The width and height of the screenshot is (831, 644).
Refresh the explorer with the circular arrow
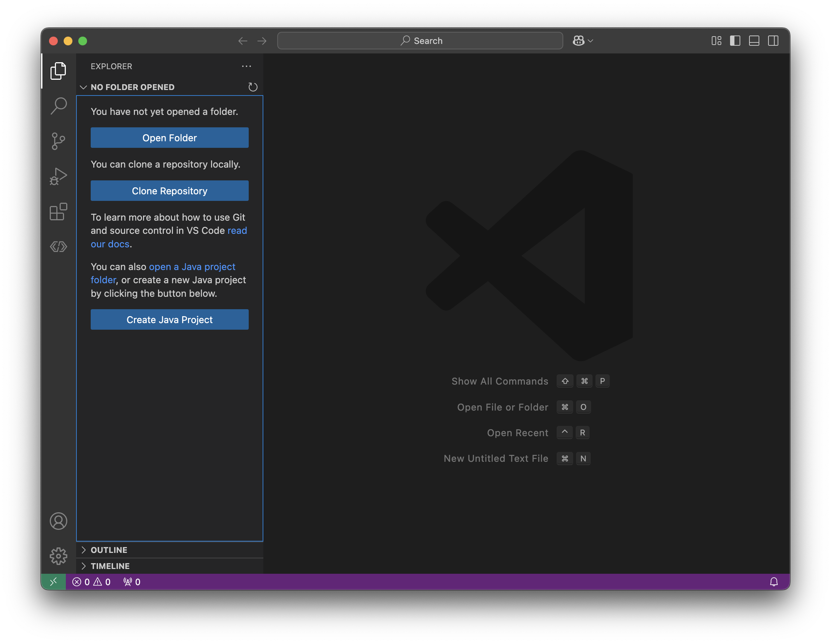253,87
